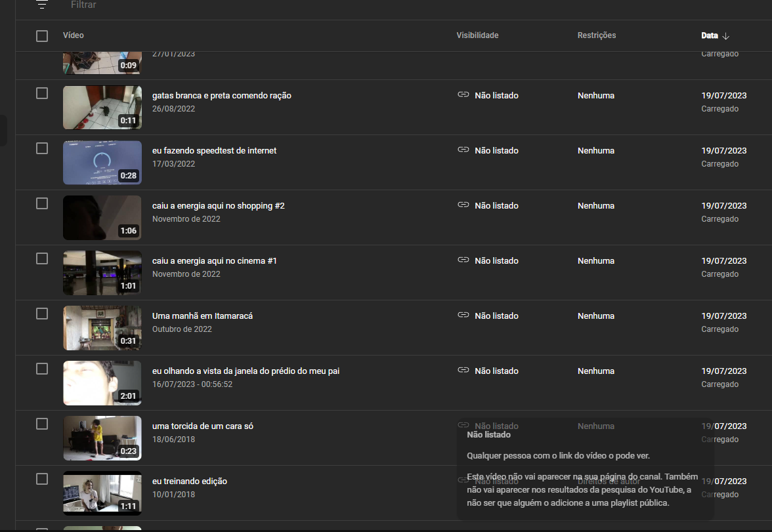Open the filter icon beside Filtrar
Image resolution: width=772 pixels, height=532 pixels.
click(42, 5)
